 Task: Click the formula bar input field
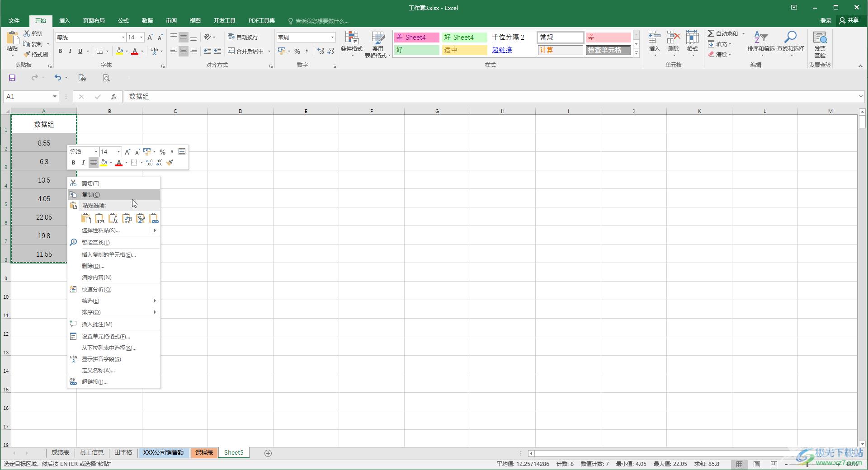point(491,96)
